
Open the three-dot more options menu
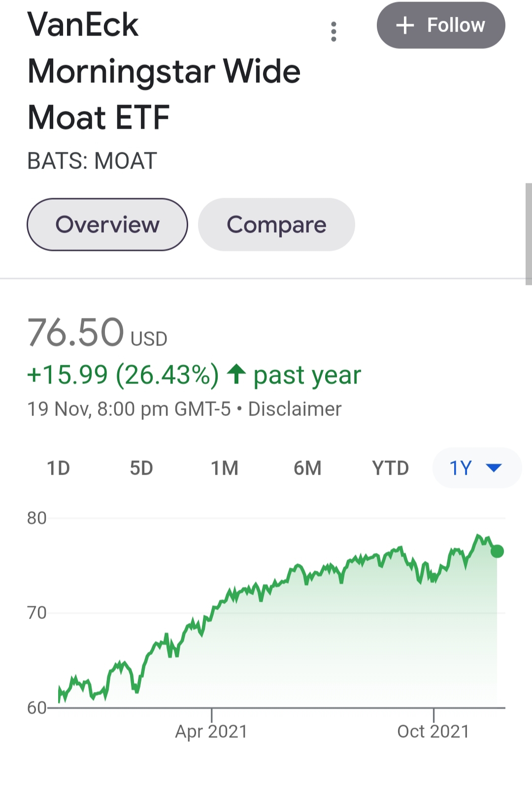(333, 32)
